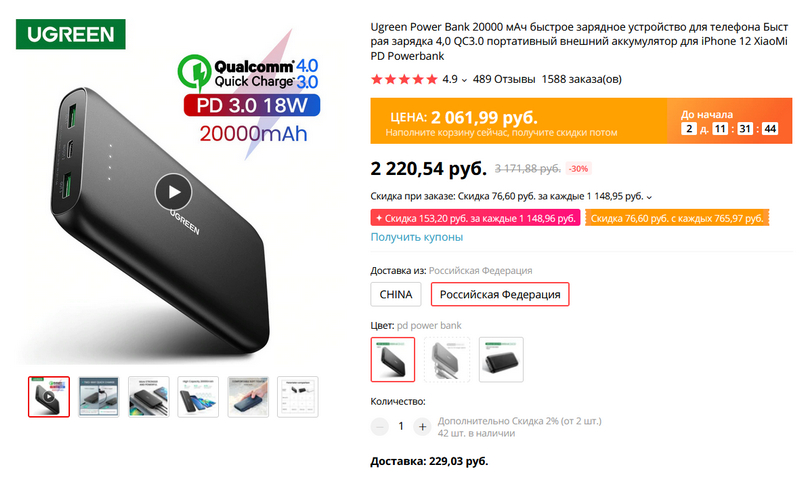Image resolution: width=800 pixels, height=478 pixels.
Task: Open the 489 Отзывы reviews link
Action: click(504, 79)
